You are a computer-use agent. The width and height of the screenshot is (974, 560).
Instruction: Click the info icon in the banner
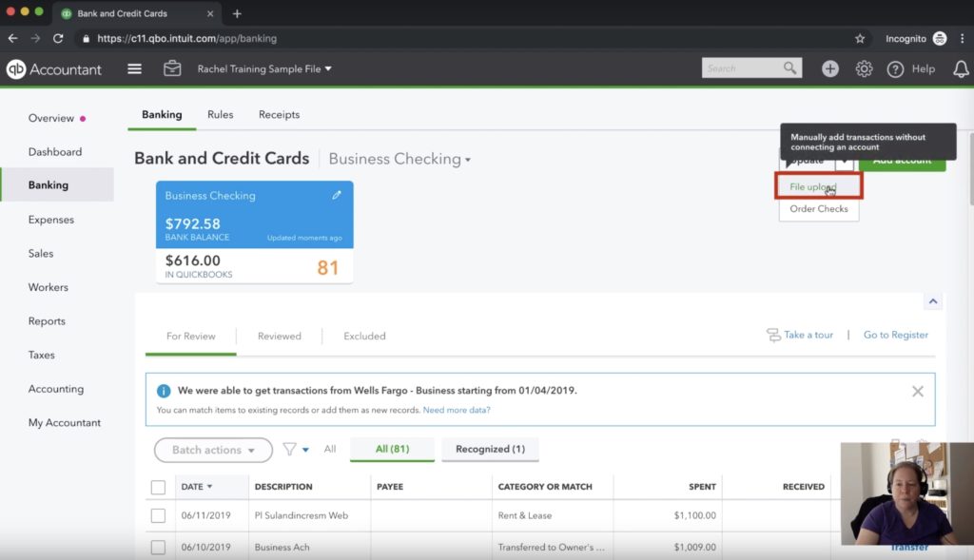(x=164, y=391)
